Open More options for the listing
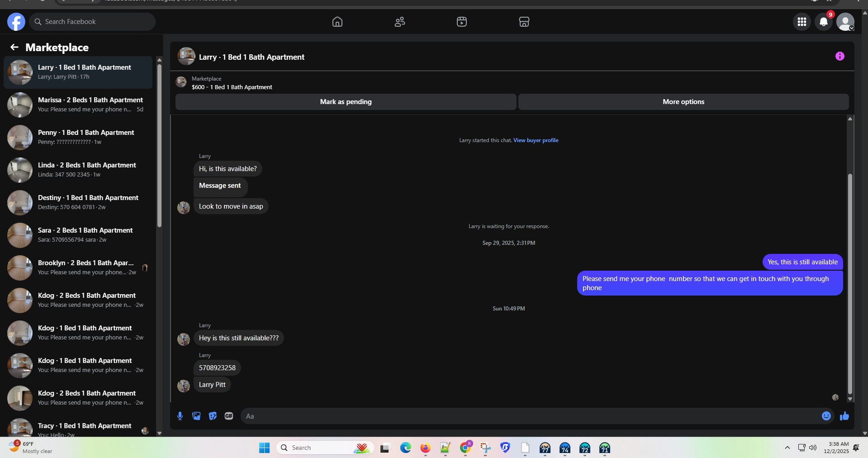The width and height of the screenshot is (868, 458). coord(683,102)
